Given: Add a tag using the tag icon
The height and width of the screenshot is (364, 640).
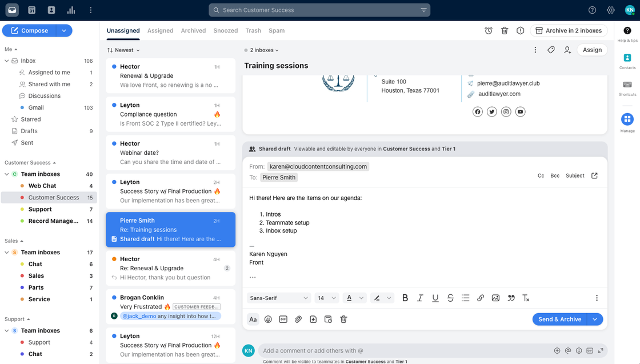Looking at the screenshot, I should (x=551, y=50).
